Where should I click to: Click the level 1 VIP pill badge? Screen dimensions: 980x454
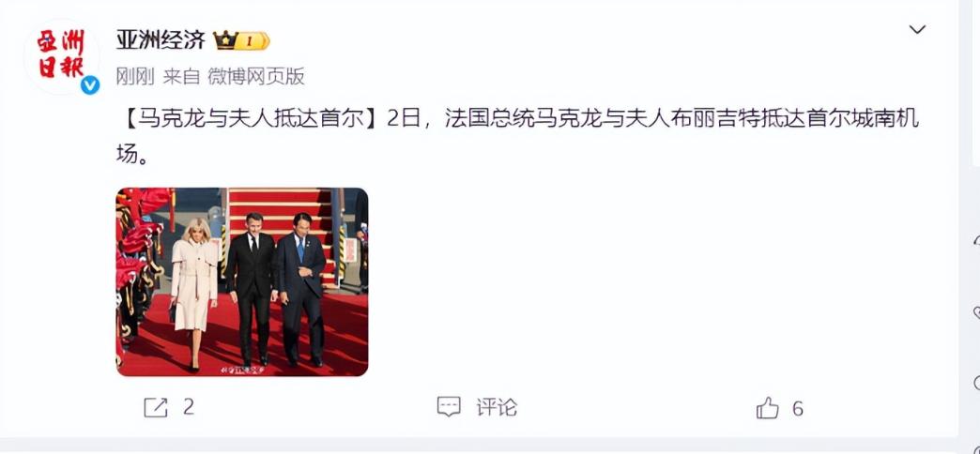click(253, 41)
